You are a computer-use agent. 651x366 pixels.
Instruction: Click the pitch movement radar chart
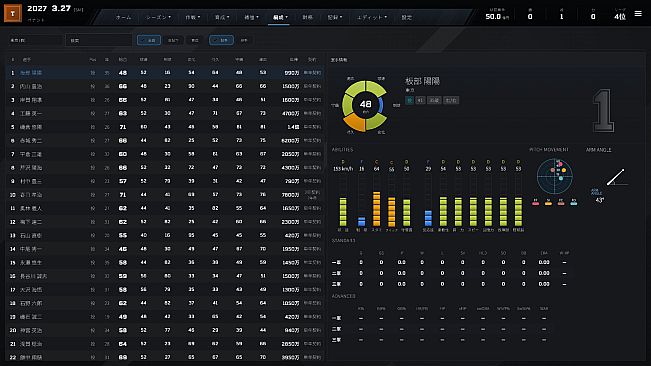(x=555, y=177)
